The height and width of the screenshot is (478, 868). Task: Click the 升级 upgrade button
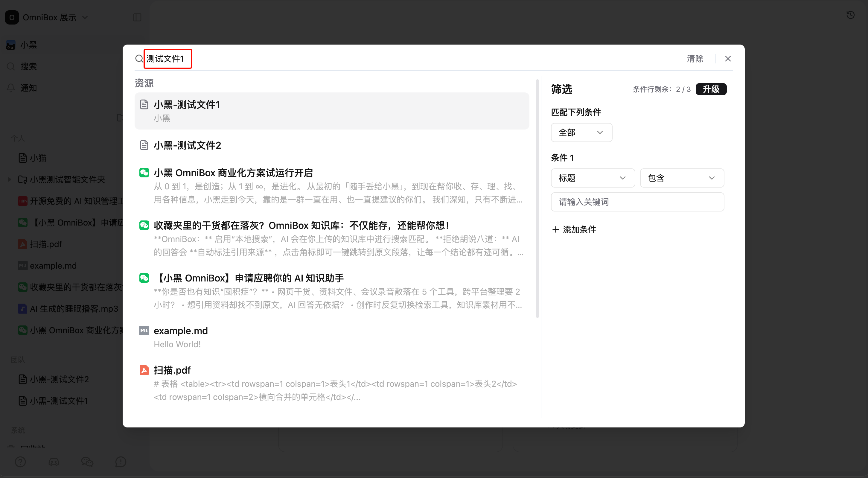(x=711, y=89)
